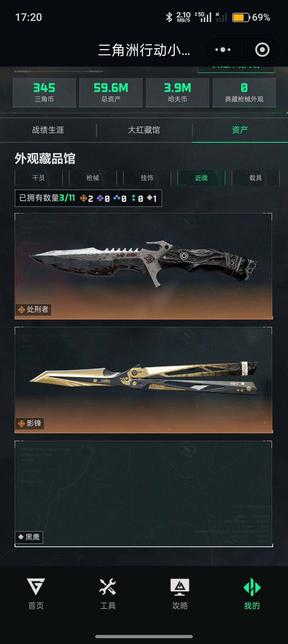Open the mini program three-dot menu

coord(223,50)
